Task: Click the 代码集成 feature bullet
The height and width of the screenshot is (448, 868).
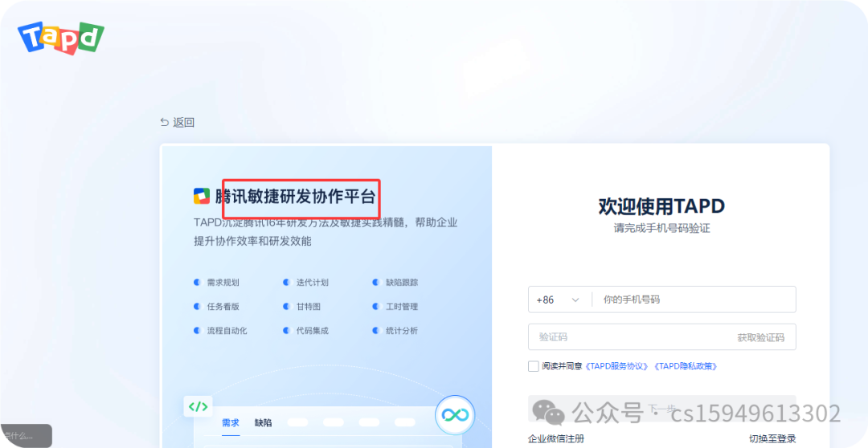Action: pyautogui.click(x=305, y=331)
